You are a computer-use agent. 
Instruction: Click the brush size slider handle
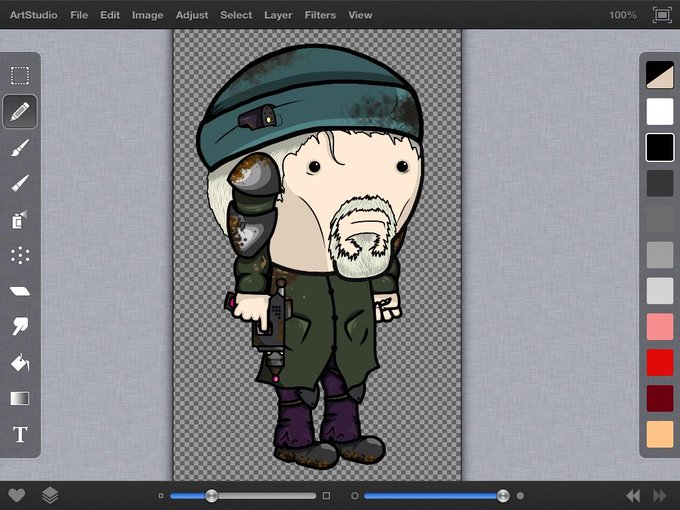coord(212,496)
